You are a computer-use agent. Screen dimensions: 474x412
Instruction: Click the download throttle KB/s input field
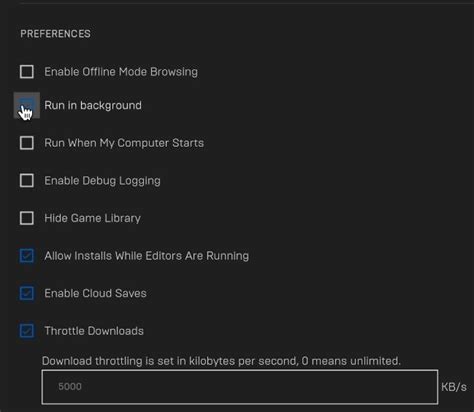[240, 387]
